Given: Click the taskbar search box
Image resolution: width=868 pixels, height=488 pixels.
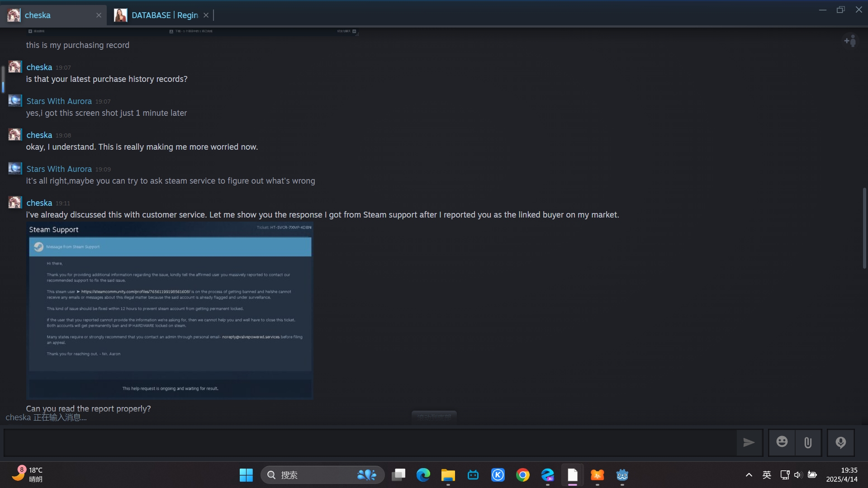Looking at the screenshot, I should pos(323,475).
